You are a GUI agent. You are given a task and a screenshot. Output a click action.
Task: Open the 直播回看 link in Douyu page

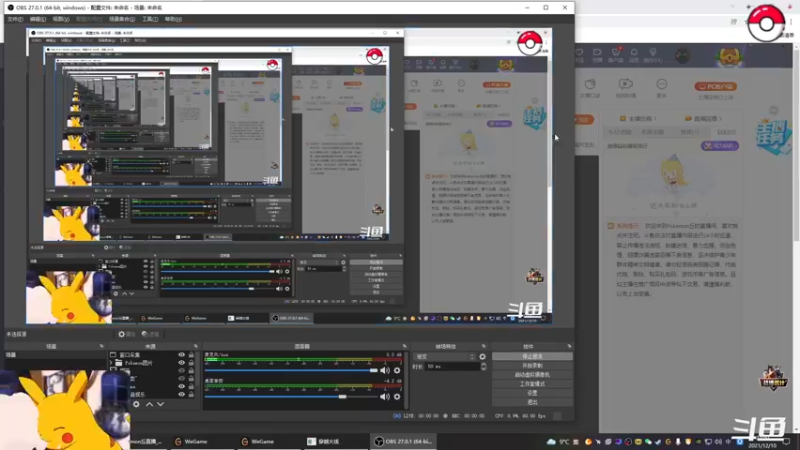click(703, 118)
